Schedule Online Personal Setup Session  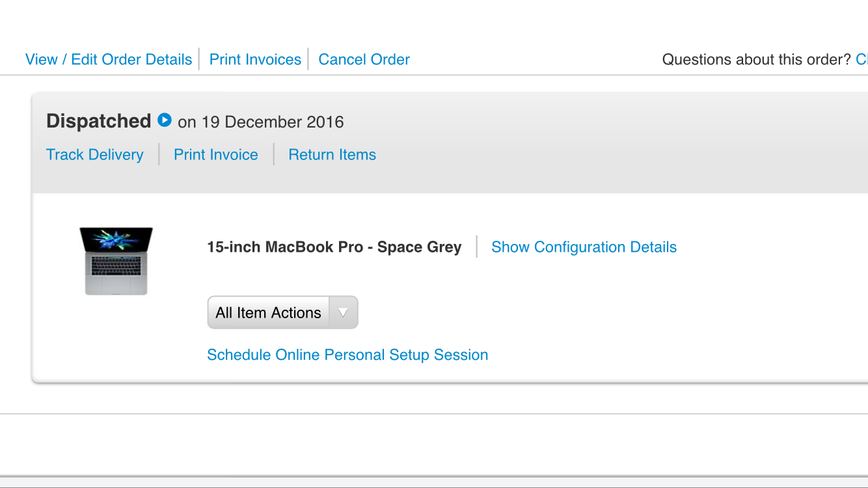pos(347,355)
